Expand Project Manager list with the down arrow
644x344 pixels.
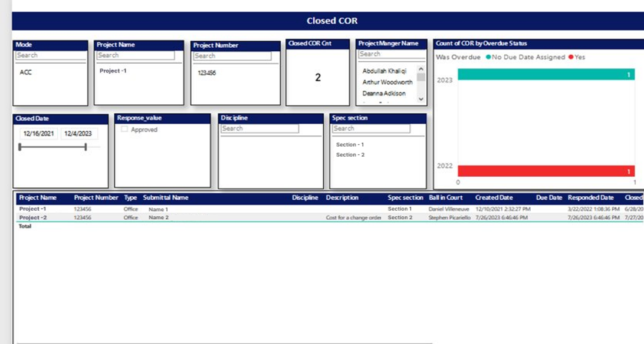[421, 99]
